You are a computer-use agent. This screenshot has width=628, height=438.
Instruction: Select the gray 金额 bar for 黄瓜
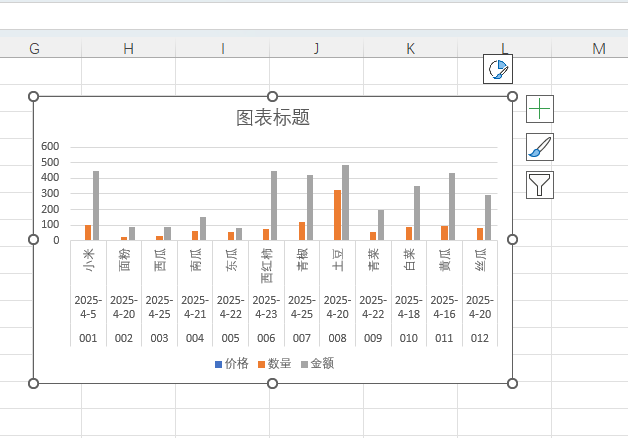click(x=452, y=207)
